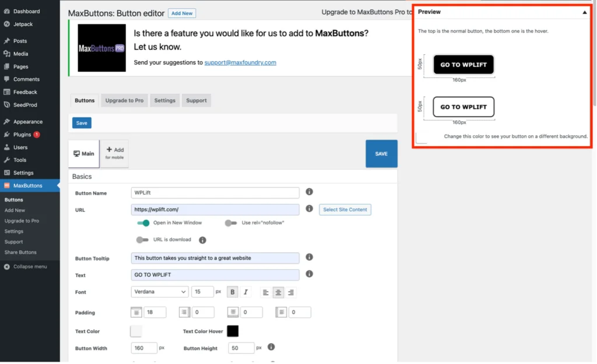597x364 pixels.
Task: Click the normal GO TO WPLIFT preview button
Action: 463,65
